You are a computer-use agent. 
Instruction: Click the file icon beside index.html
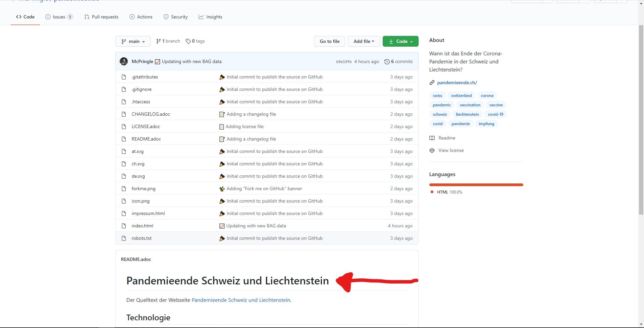pyautogui.click(x=124, y=226)
